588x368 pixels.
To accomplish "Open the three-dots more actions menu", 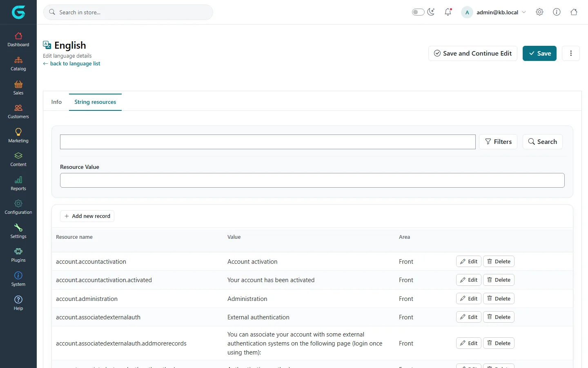I will (571, 53).
